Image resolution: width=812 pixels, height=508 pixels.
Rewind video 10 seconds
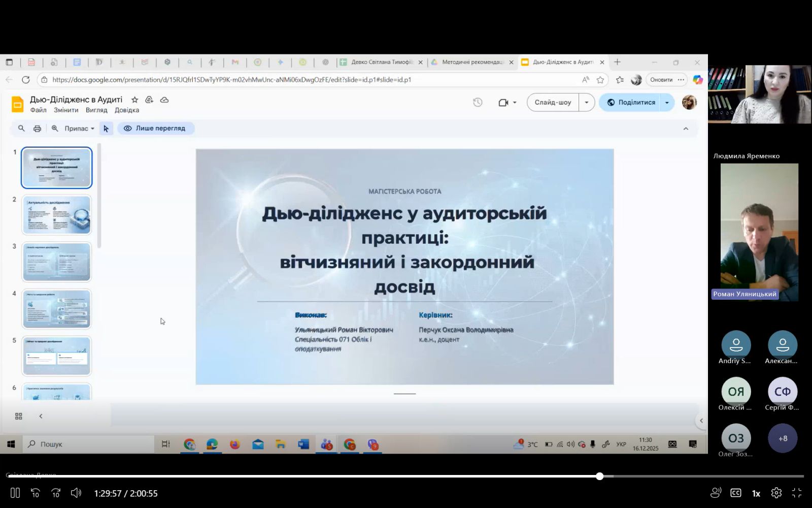point(36,493)
